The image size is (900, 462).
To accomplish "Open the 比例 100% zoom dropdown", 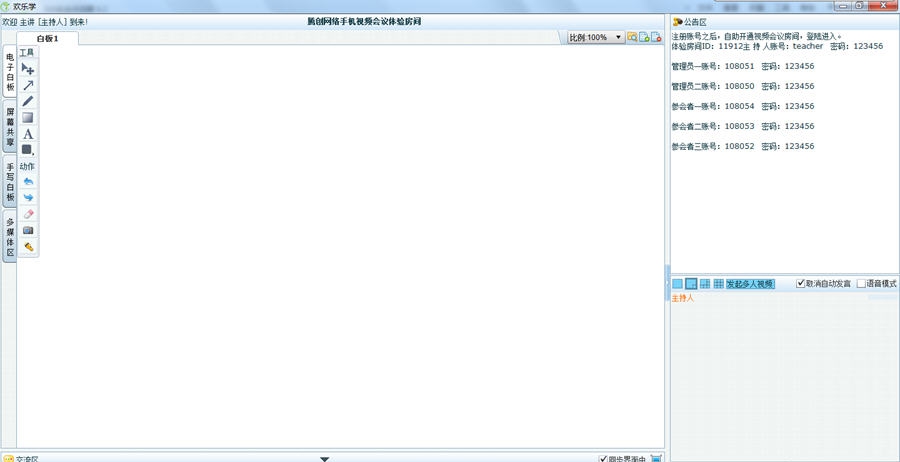I will tap(596, 37).
